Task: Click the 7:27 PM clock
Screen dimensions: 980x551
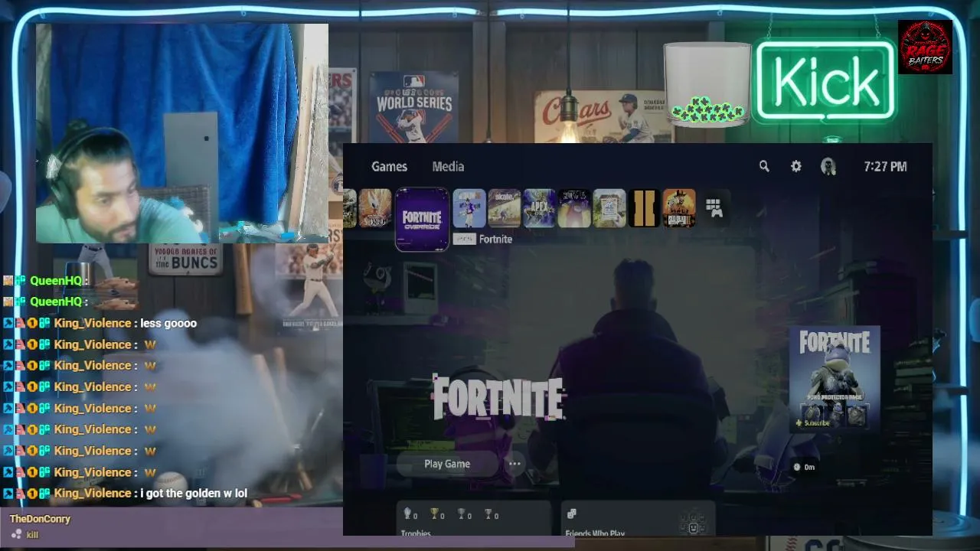Action: (x=885, y=166)
